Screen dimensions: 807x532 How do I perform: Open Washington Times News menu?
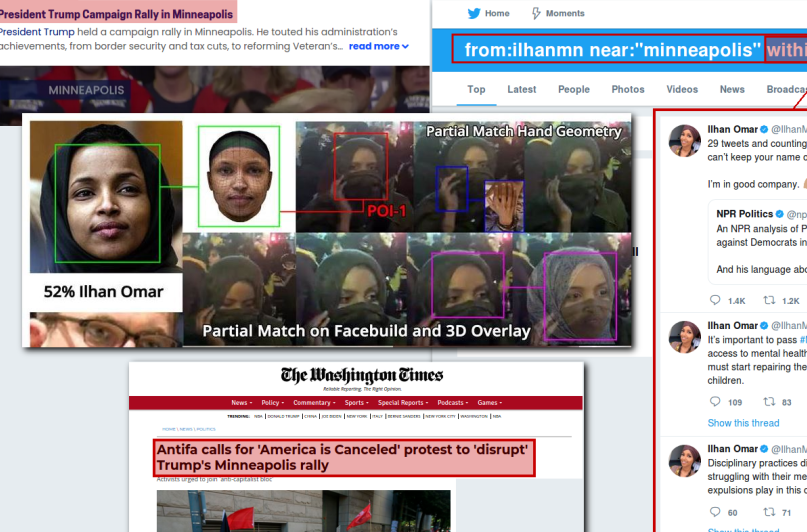click(x=241, y=403)
